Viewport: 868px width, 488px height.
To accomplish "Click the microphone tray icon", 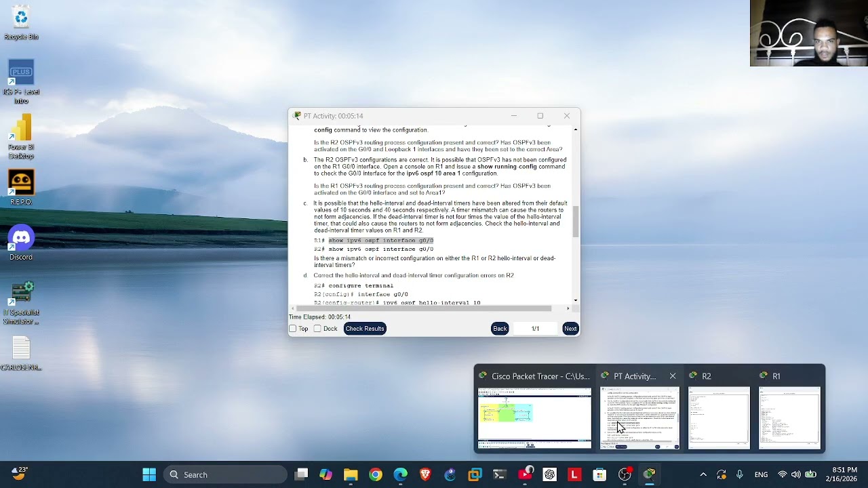I will [740, 474].
